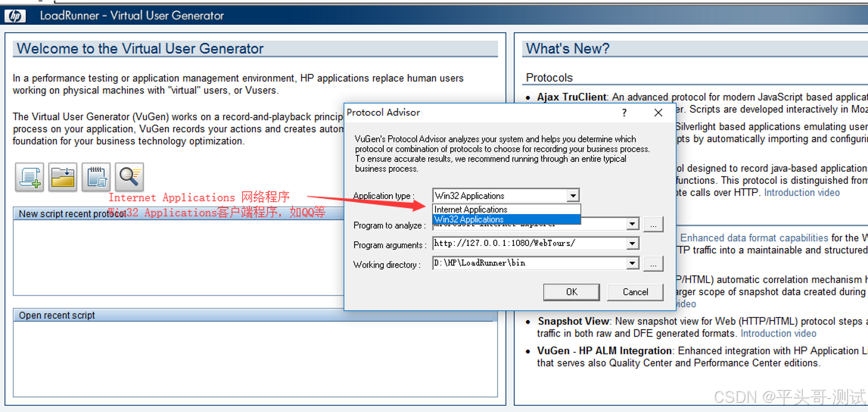Expand the Program to analyze dropdown arrow

click(632, 224)
